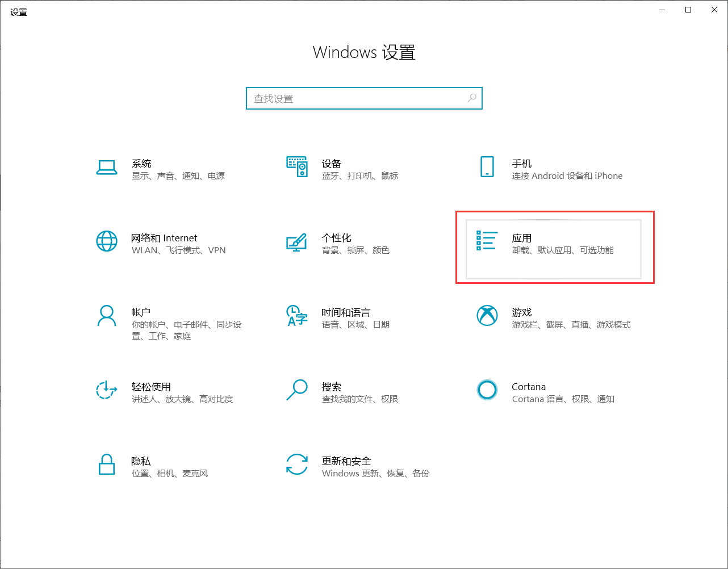Select the 帐户 category title
Viewport: 728px width, 569px height.
coord(141,312)
